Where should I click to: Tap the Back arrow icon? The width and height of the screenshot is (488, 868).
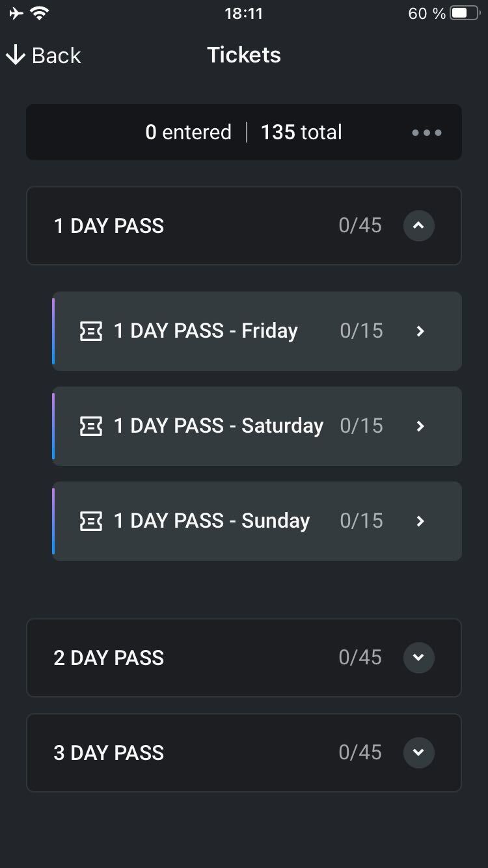coord(15,55)
